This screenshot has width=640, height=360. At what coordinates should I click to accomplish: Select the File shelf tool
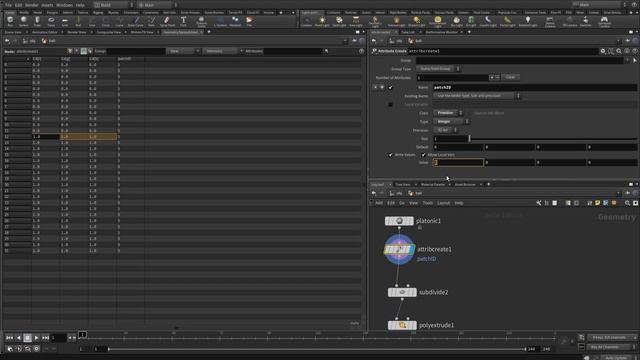(249, 21)
